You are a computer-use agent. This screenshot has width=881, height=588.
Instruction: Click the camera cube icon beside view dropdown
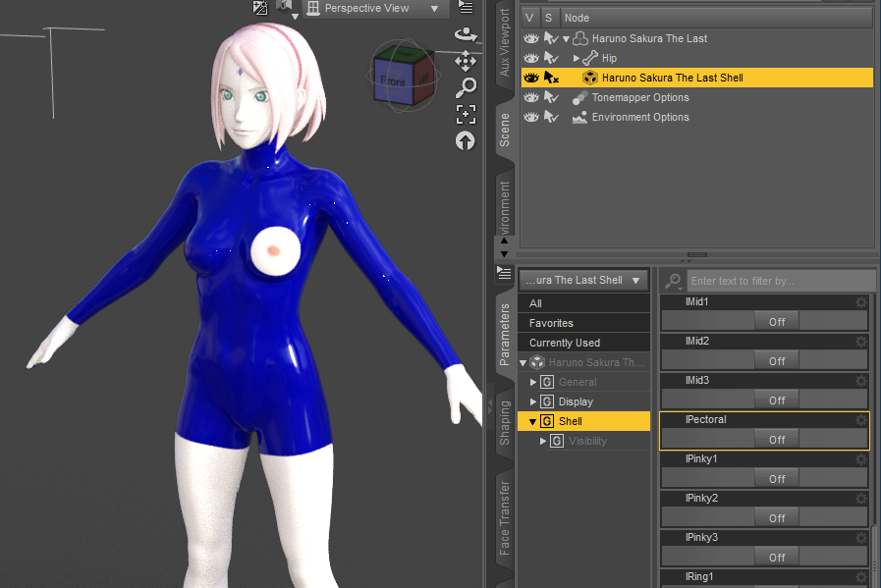(285, 7)
